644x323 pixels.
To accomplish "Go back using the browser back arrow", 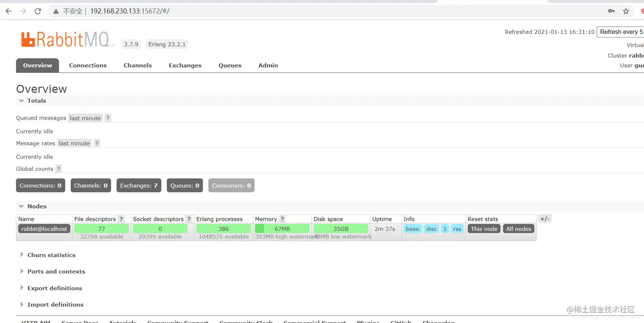I will tap(9, 11).
